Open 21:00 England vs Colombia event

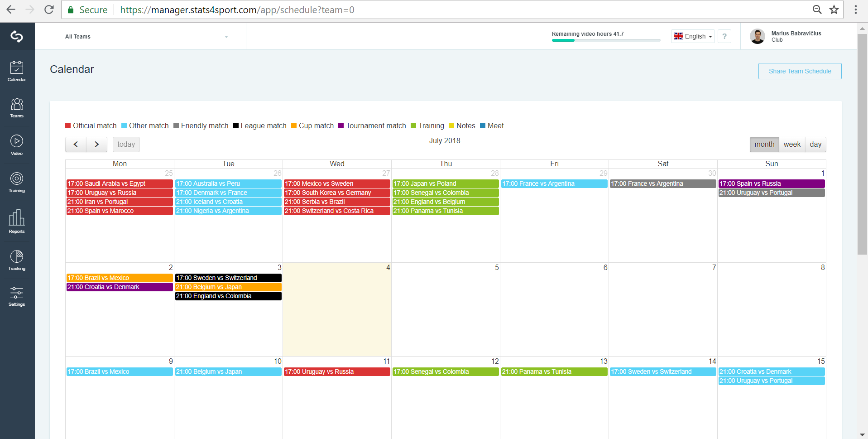pos(228,296)
